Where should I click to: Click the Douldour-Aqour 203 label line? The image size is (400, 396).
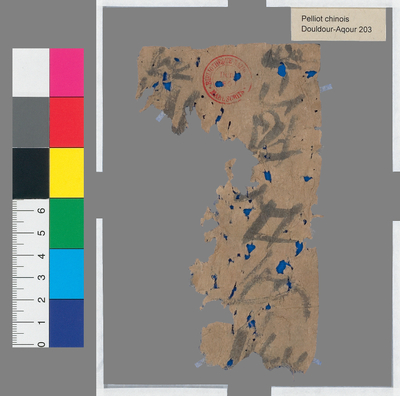point(337,29)
